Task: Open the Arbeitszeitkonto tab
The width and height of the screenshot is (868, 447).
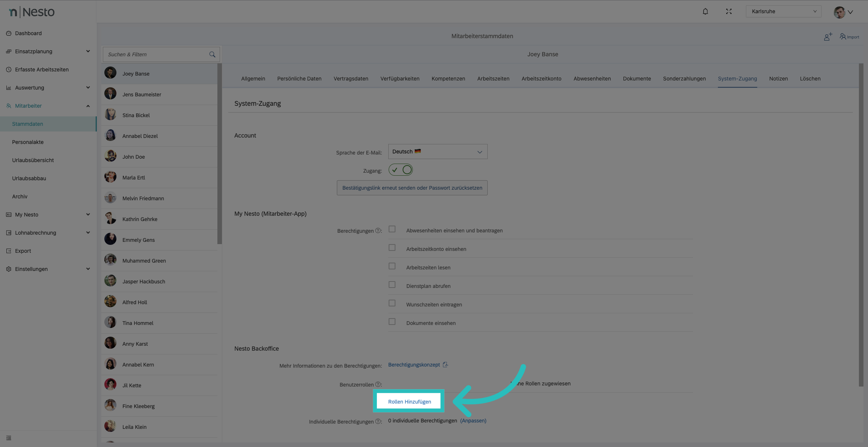Action: tap(541, 79)
